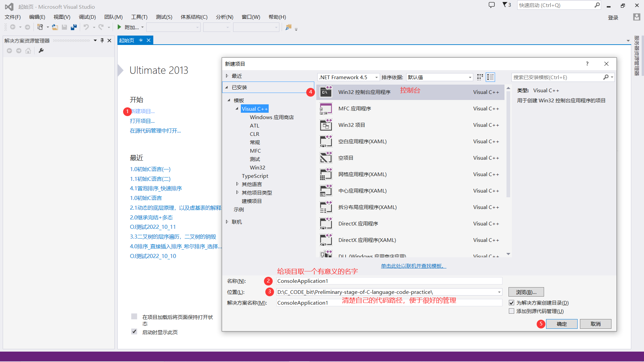Viewport: 644px width, 362px height.
Task: Click 单击此处以联机并查找模板 link
Action: coord(414,266)
